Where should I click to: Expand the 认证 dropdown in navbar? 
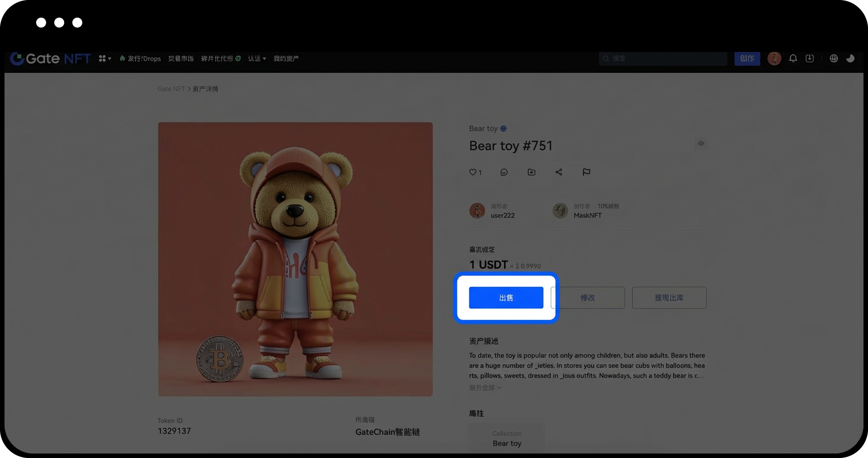[257, 58]
